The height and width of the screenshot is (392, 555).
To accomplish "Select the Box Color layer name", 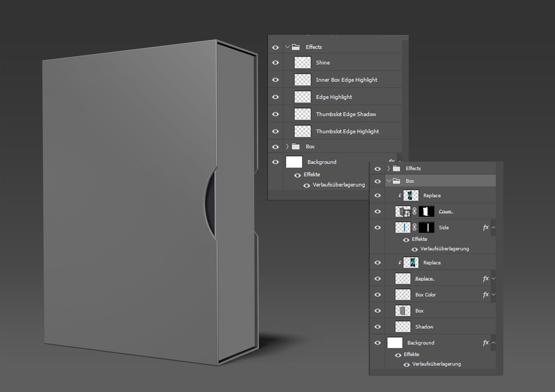I will point(426,295).
